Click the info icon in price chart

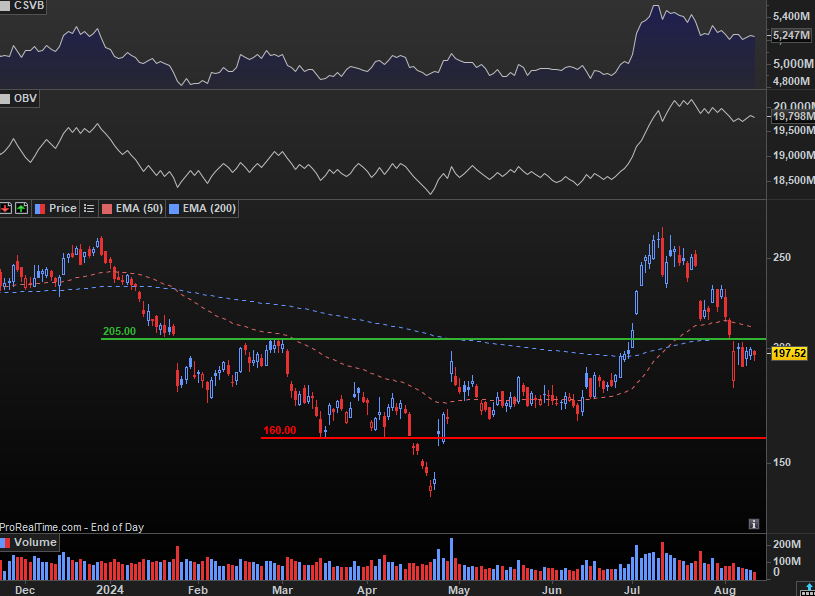tap(754, 523)
